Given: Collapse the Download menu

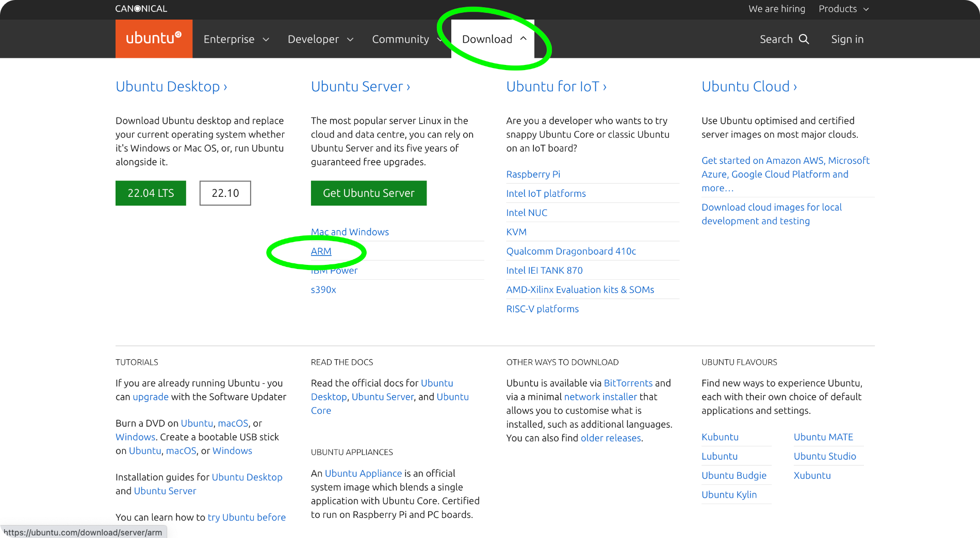Looking at the screenshot, I should point(493,39).
